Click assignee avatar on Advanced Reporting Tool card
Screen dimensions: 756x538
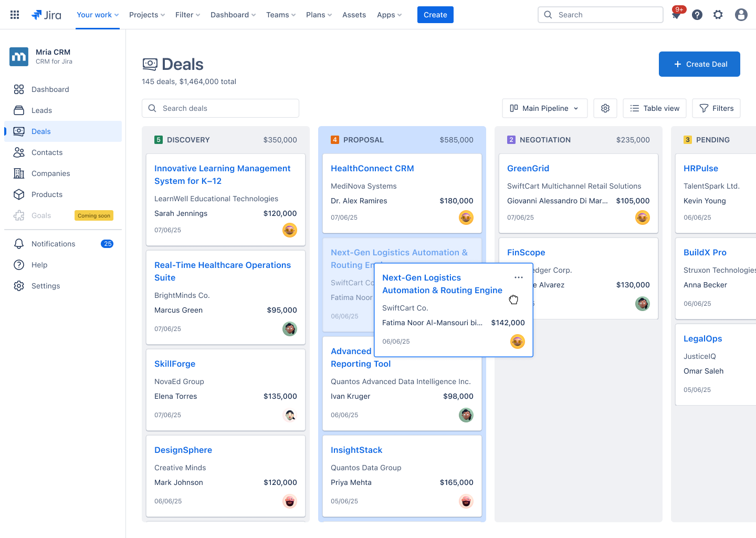466,415
